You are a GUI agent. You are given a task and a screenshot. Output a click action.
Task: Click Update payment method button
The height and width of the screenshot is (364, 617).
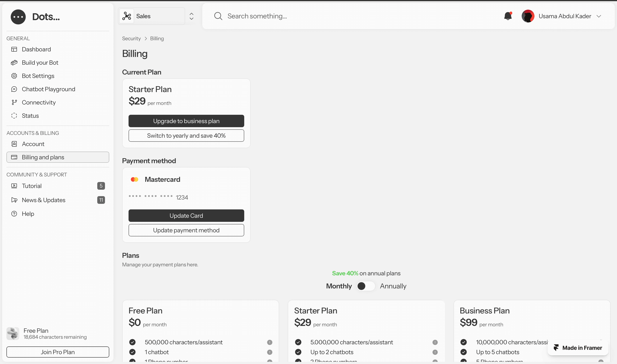click(186, 230)
